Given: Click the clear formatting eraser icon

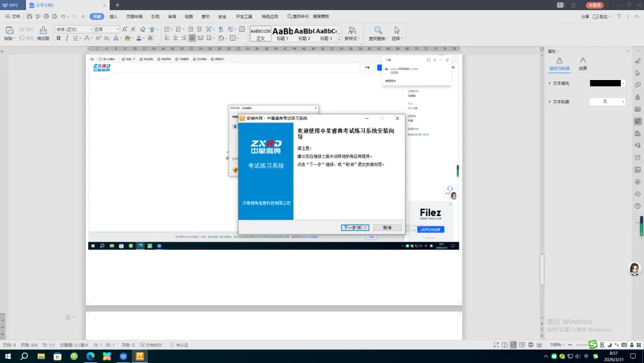Looking at the screenshot, I should click(x=143, y=29).
